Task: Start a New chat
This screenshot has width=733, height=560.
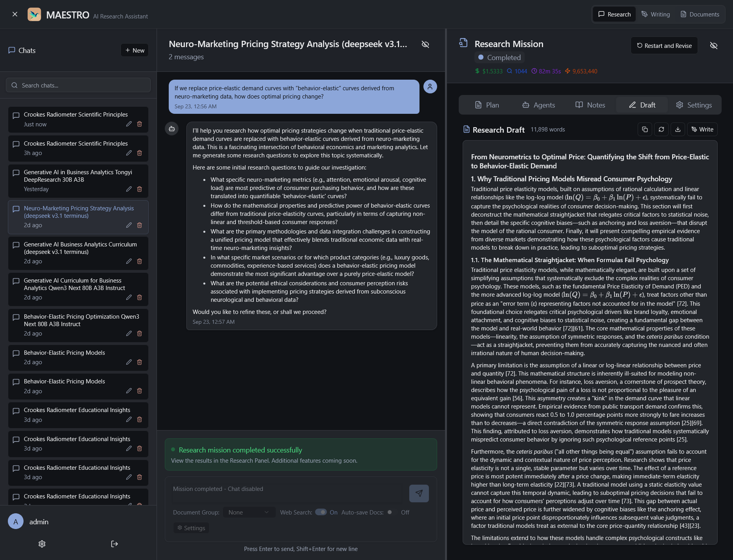Action: pos(135,50)
